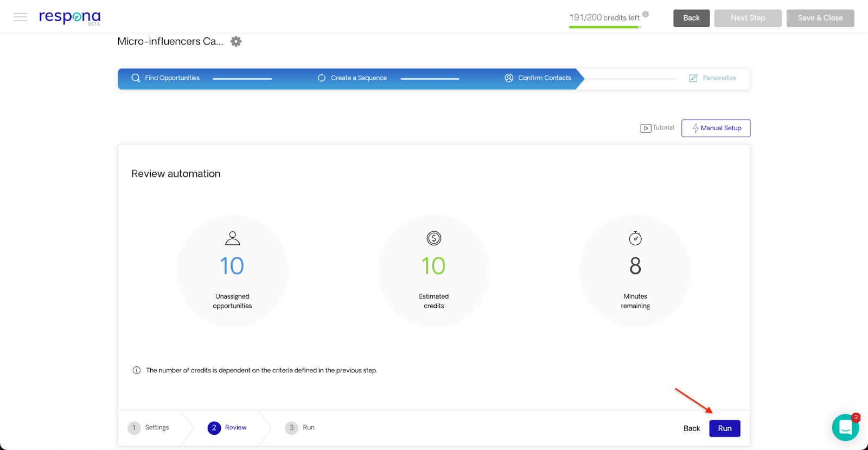
Task: Open campaign settings gear icon
Action: point(236,41)
